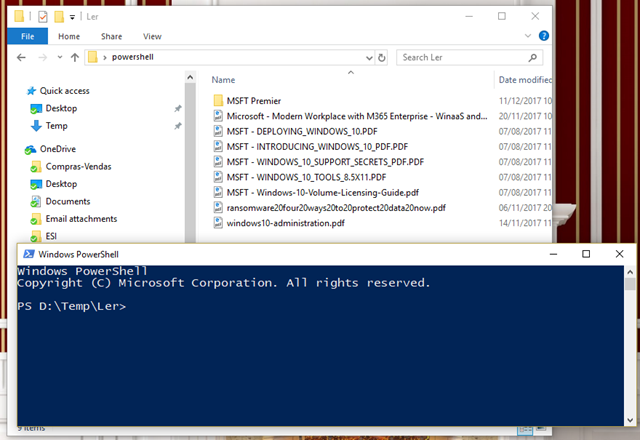Switch to the View ribbon tab
The height and width of the screenshot is (440, 640).
tap(152, 36)
